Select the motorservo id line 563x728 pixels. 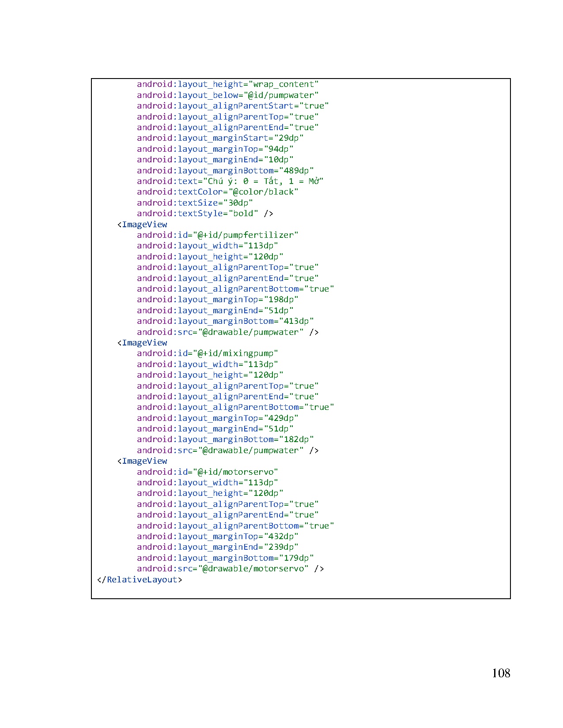point(208,472)
